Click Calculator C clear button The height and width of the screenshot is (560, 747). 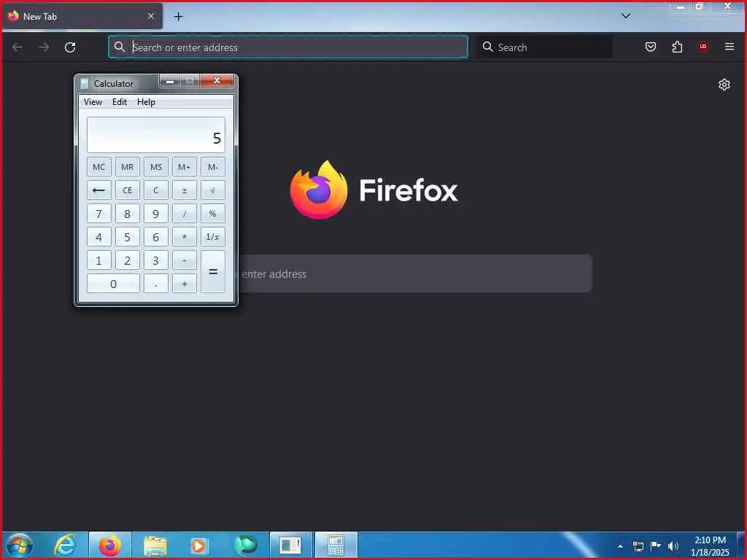(x=156, y=190)
